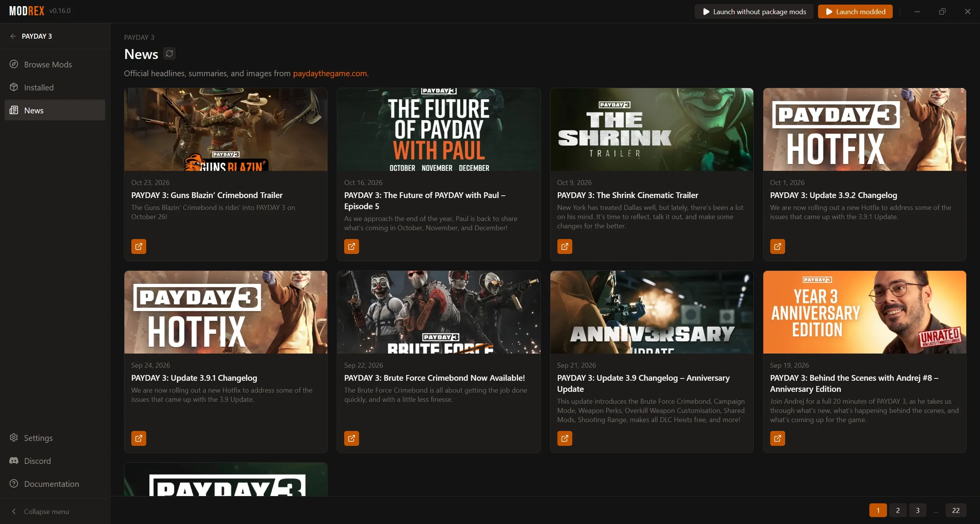
Task: Click the Guns Blazin' article thumbnail
Action: tap(226, 129)
